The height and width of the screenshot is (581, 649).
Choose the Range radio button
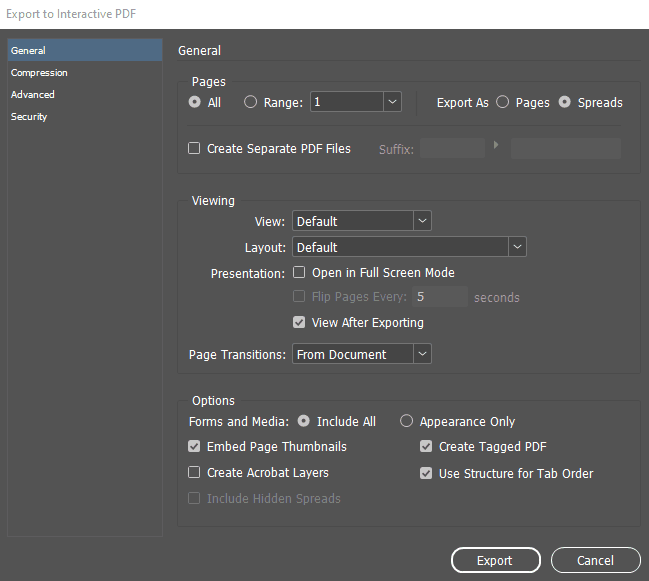250,102
